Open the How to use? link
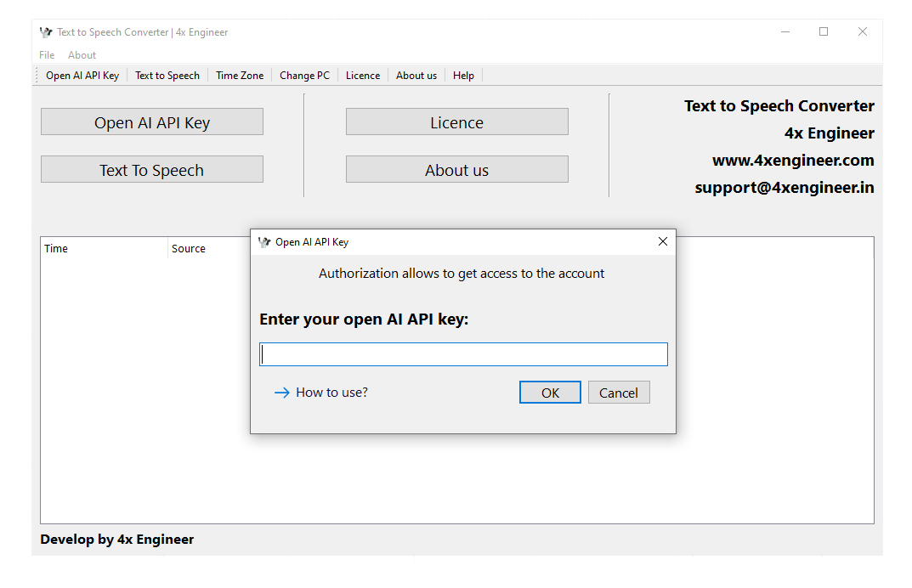The height and width of the screenshot is (588, 912). pos(332,393)
